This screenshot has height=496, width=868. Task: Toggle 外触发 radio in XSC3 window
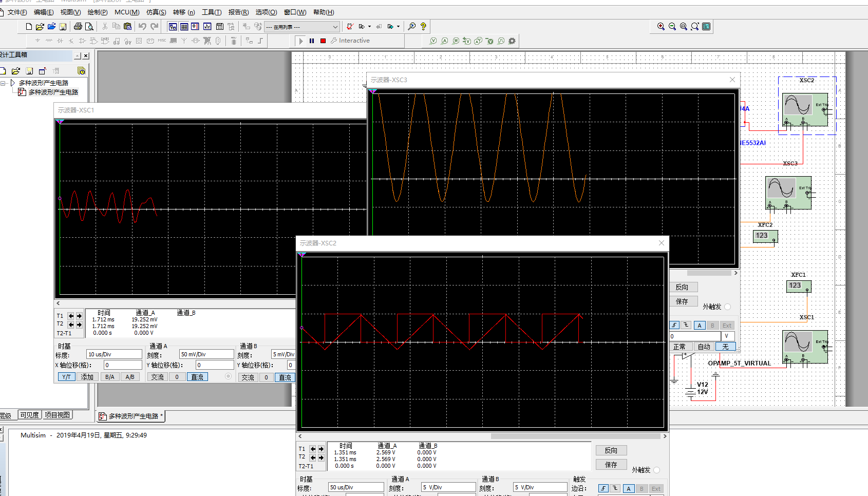tap(727, 307)
